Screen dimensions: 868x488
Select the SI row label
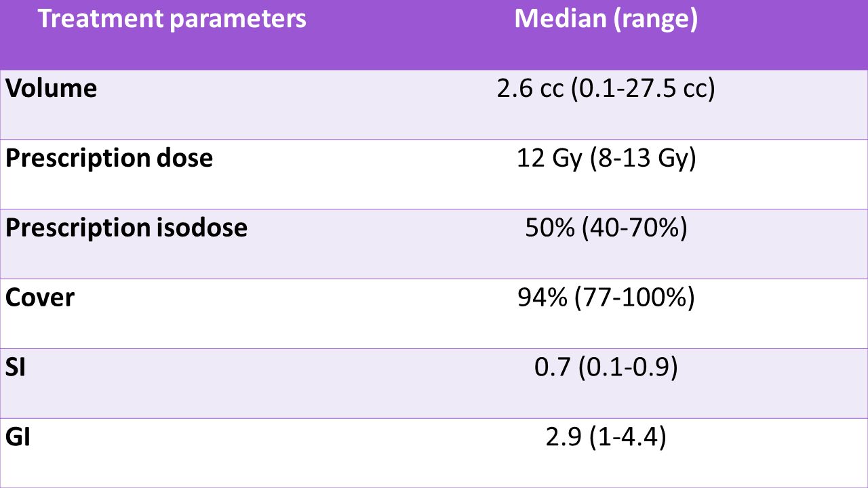click(16, 367)
